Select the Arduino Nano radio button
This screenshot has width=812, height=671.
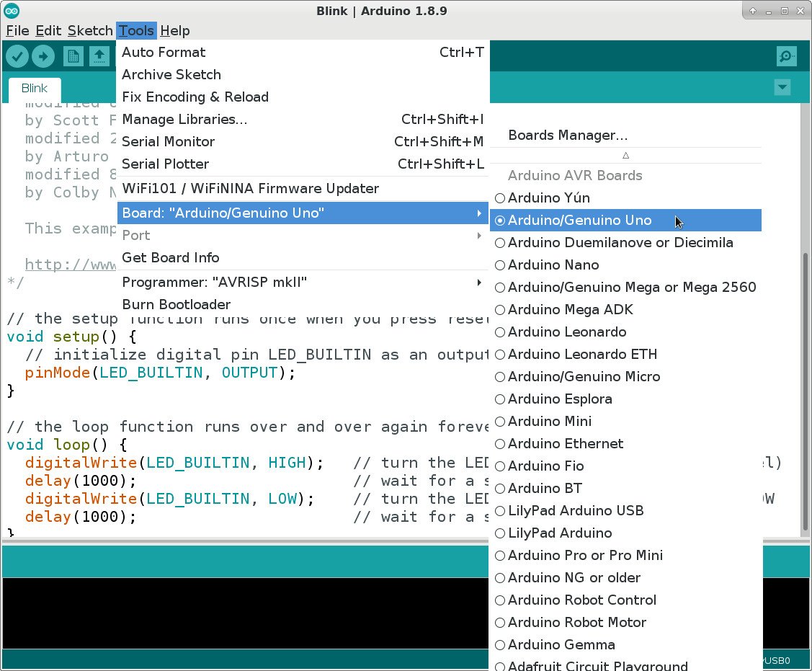point(499,265)
